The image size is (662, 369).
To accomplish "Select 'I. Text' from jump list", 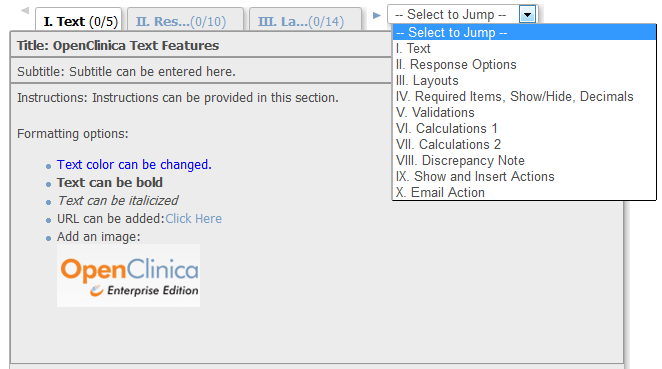I will (524, 49).
